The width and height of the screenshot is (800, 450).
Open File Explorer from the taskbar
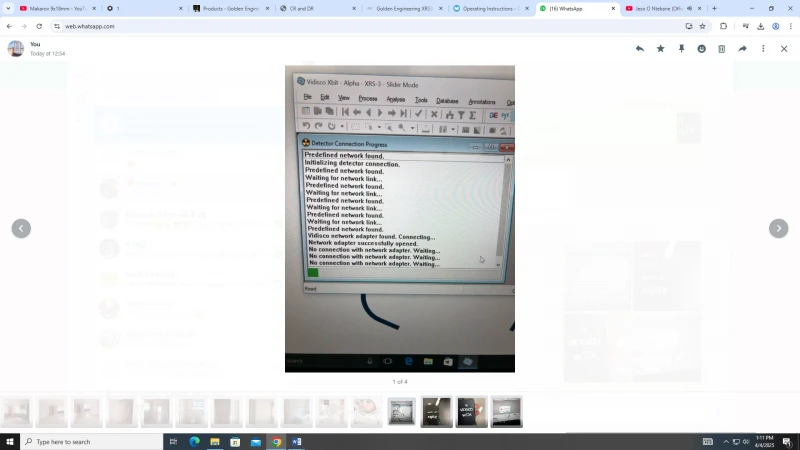215,442
